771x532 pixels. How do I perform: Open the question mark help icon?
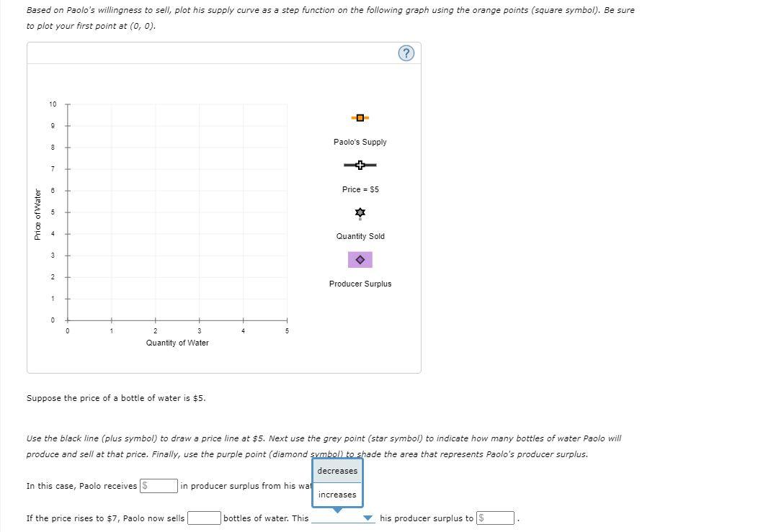coord(406,53)
